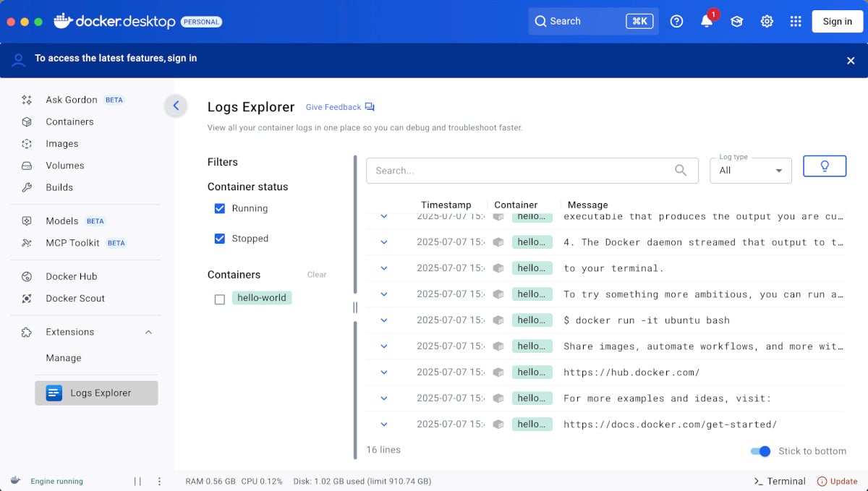The width and height of the screenshot is (868, 491).
Task: Click the Docker Hub icon in sidebar
Action: pyautogui.click(x=27, y=276)
